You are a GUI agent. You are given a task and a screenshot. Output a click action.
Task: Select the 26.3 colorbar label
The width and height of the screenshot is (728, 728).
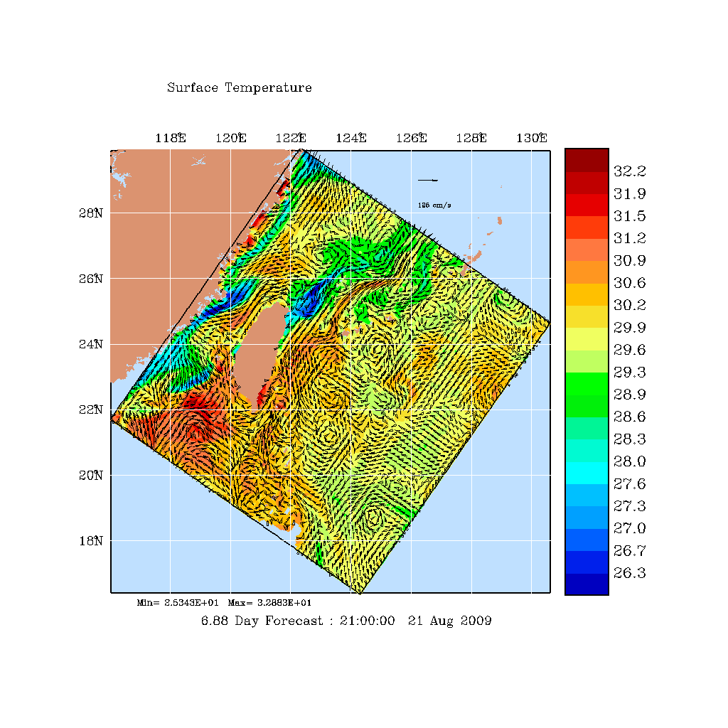click(x=629, y=573)
